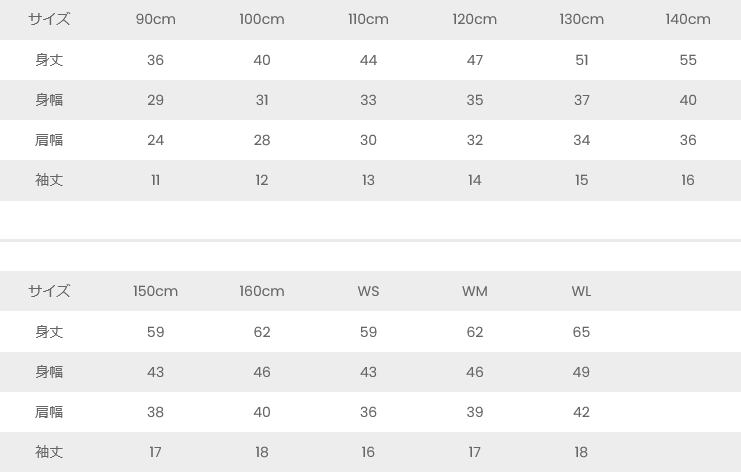The image size is (741, 476).
Task: Select the 100cm size column header
Action: point(262,19)
